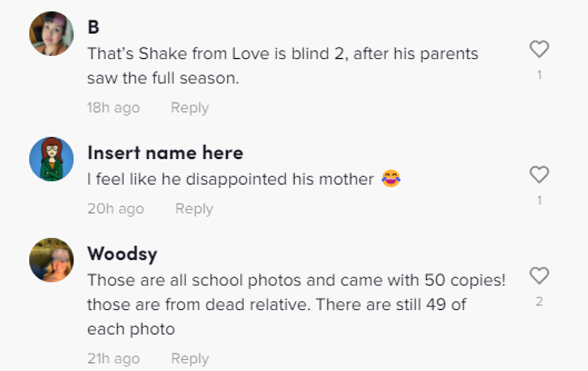588x371 pixels.
Task: Open Woodsy's profile picture
Action: pos(51,260)
